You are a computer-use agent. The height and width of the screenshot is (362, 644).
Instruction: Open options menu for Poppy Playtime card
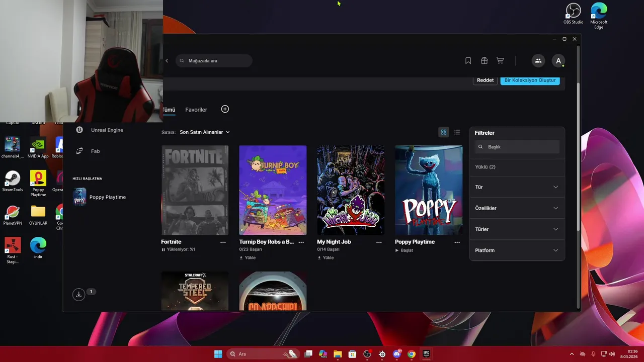pyautogui.click(x=457, y=242)
